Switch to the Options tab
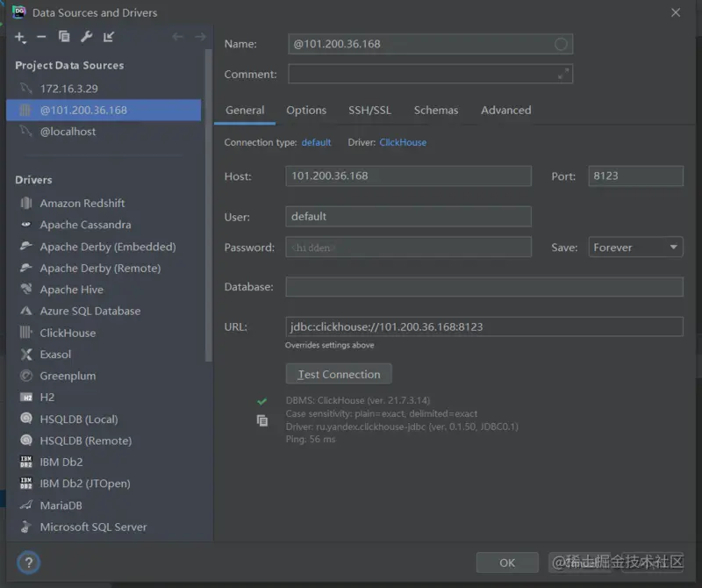Screen dimensions: 702x588 point(306,111)
